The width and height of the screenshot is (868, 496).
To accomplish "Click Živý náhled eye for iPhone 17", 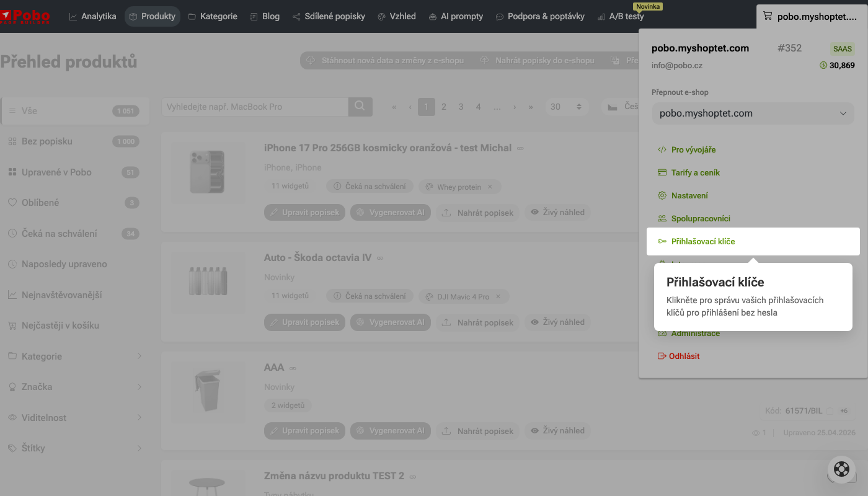I will click(557, 212).
